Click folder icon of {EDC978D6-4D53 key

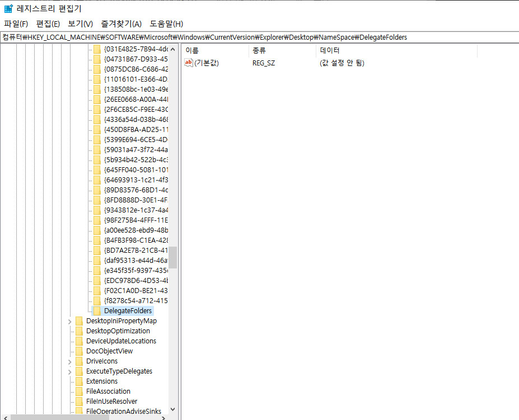click(97, 280)
